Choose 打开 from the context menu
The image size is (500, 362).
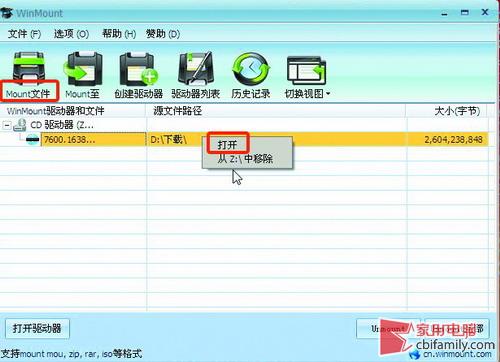coord(228,145)
